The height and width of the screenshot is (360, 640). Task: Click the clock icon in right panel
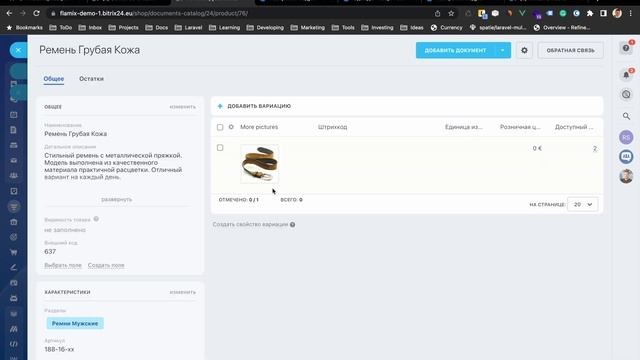click(x=626, y=95)
